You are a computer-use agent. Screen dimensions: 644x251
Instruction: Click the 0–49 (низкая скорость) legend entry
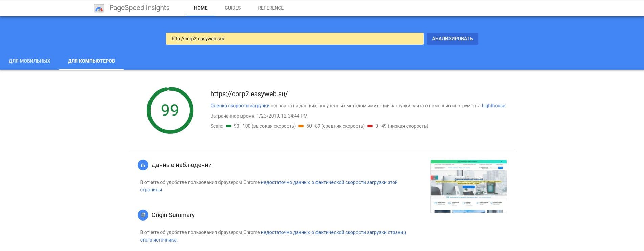pos(398,126)
